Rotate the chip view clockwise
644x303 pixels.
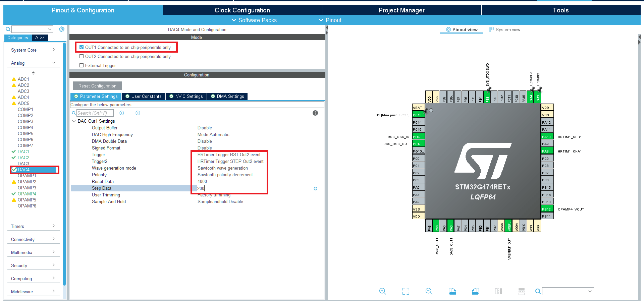coord(452,291)
